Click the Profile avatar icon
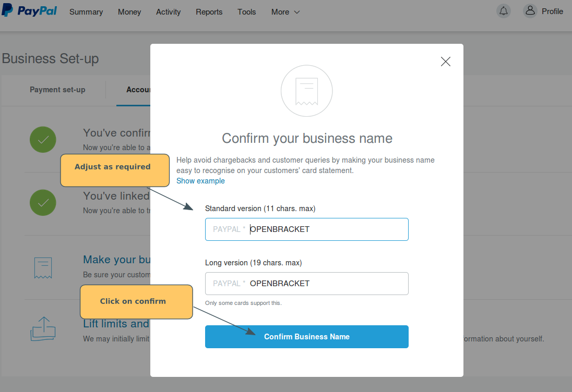The image size is (572, 392). click(x=530, y=11)
